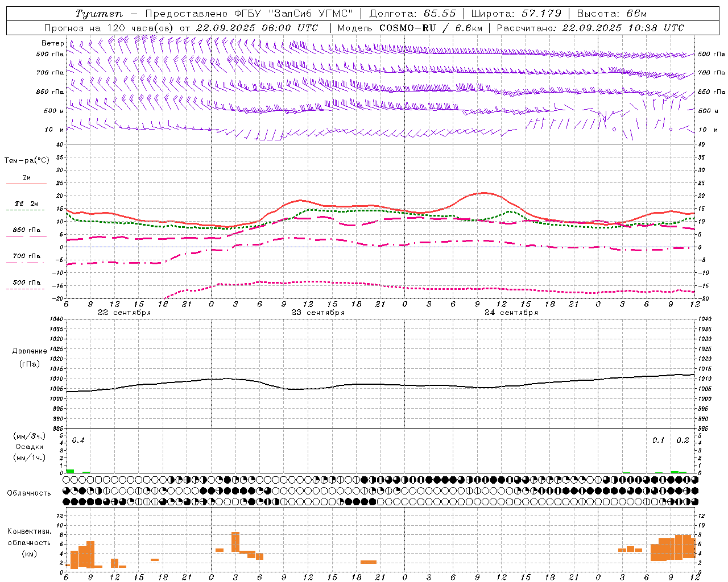This screenshot has width=728, height=582.
Task: Click the city name "Tyumen" in header
Action: click(x=98, y=14)
